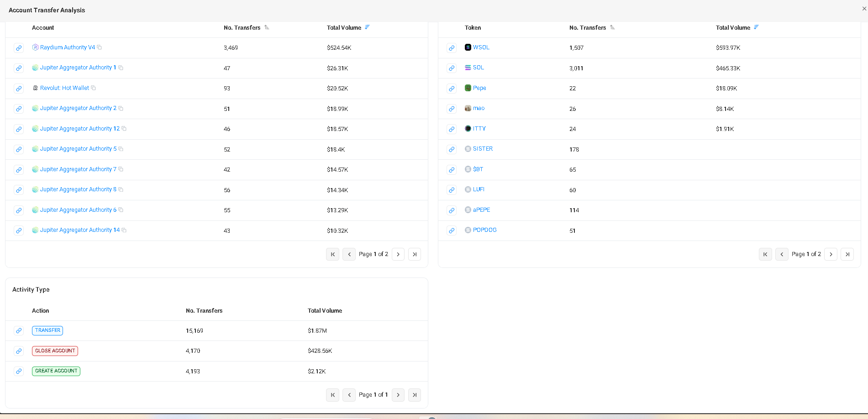Screen dimensions: 868x419
Task: Click the link icon for the ITTY token row
Action: [452, 129]
